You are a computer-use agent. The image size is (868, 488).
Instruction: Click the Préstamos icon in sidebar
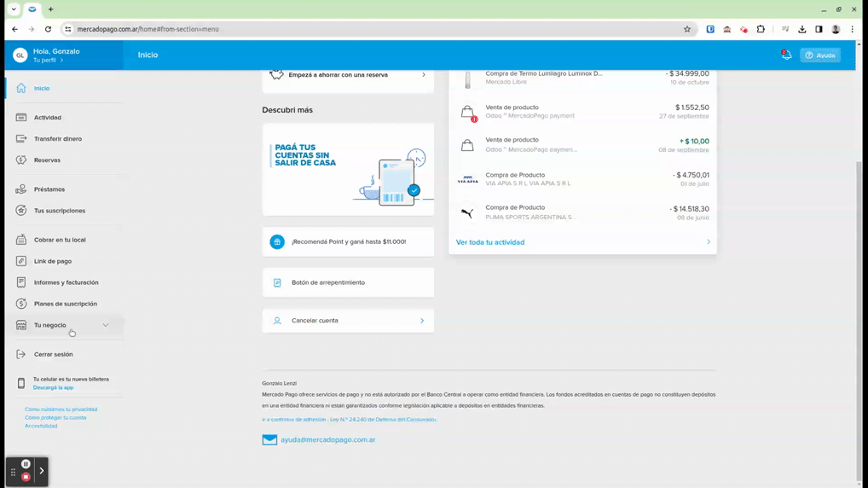pos(21,189)
